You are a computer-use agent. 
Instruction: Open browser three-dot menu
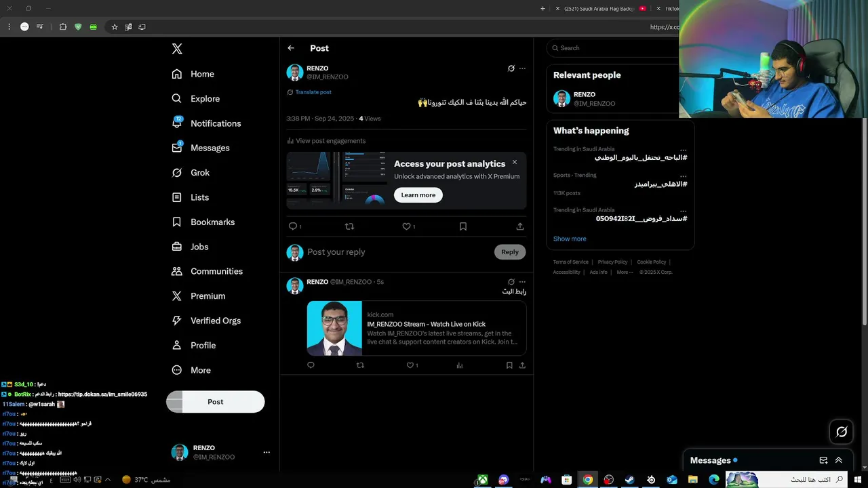[9, 27]
